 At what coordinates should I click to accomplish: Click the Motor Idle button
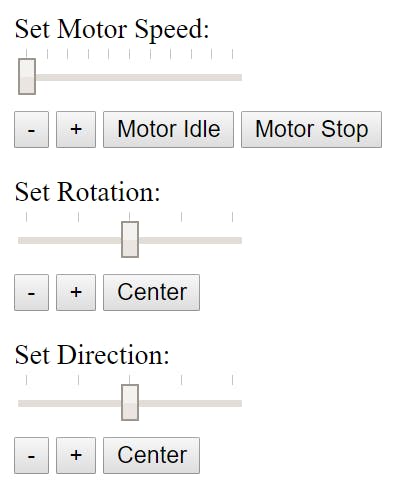click(x=168, y=129)
